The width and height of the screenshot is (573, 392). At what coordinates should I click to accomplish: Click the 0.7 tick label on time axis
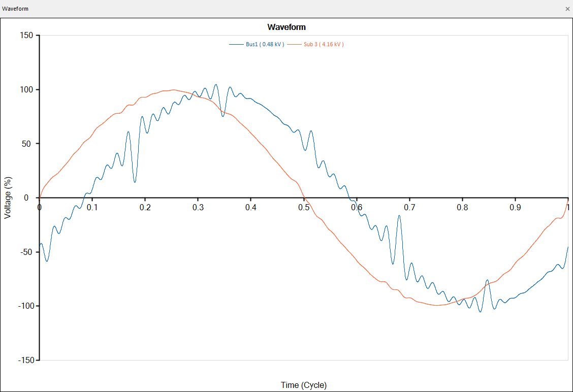point(409,208)
